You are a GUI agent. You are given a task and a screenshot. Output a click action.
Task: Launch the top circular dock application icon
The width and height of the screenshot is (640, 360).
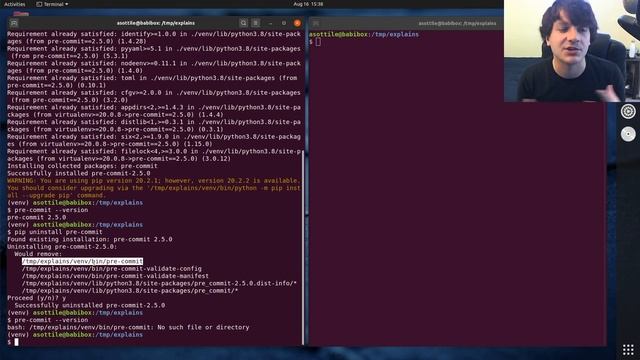click(628, 111)
